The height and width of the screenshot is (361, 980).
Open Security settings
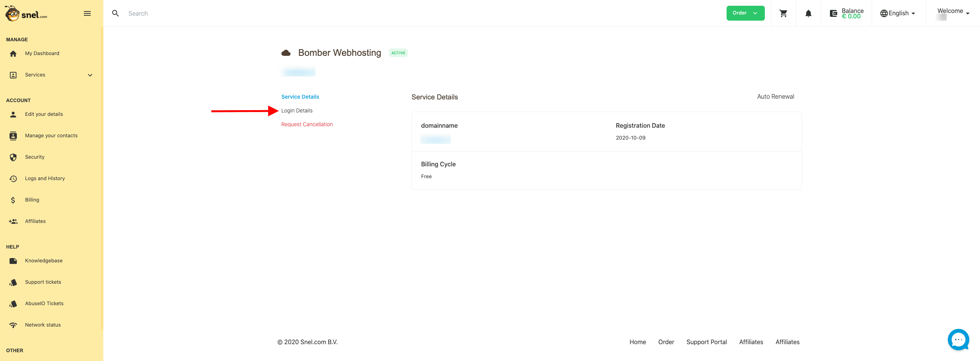[35, 157]
